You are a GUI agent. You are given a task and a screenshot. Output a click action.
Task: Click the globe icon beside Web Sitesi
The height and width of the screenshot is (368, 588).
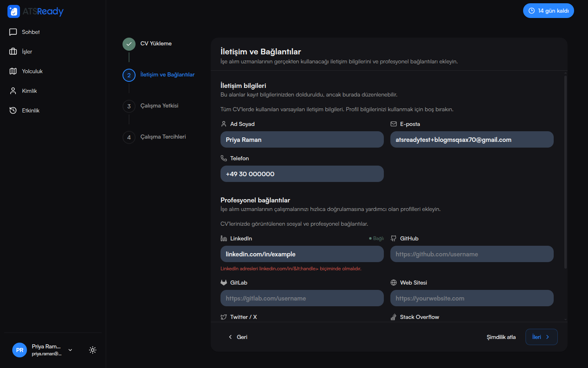tap(394, 283)
